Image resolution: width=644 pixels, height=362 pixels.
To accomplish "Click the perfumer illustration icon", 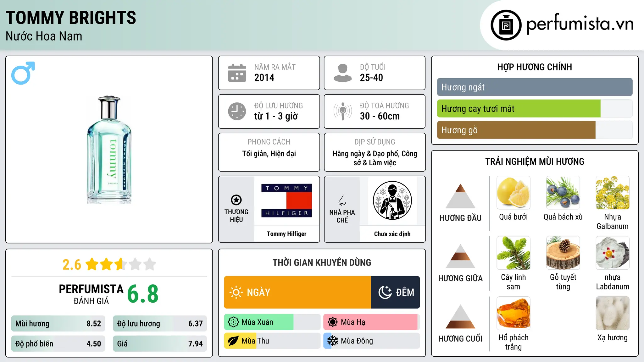I will pyautogui.click(x=392, y=200).
